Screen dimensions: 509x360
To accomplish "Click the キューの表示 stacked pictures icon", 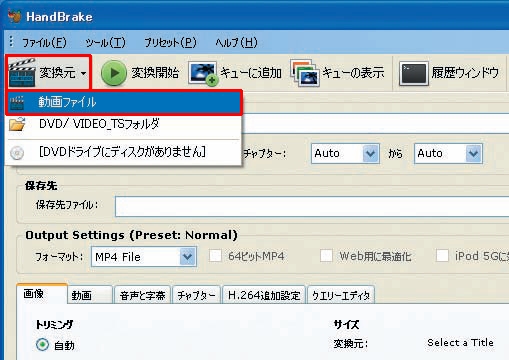I will tap(305, 73).
